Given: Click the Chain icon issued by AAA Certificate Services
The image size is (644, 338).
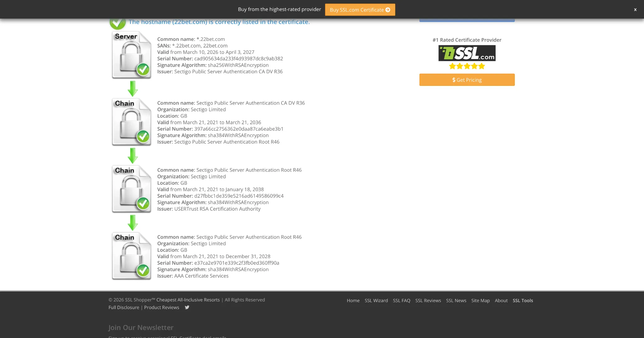Looking at the screenshot, I should click(x=131, y=256).
